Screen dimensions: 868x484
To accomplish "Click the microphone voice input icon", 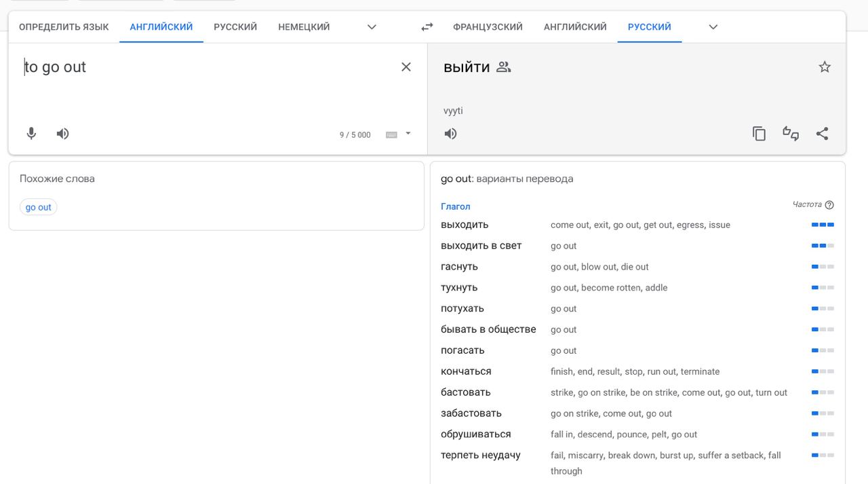I will tap(31, 134).
